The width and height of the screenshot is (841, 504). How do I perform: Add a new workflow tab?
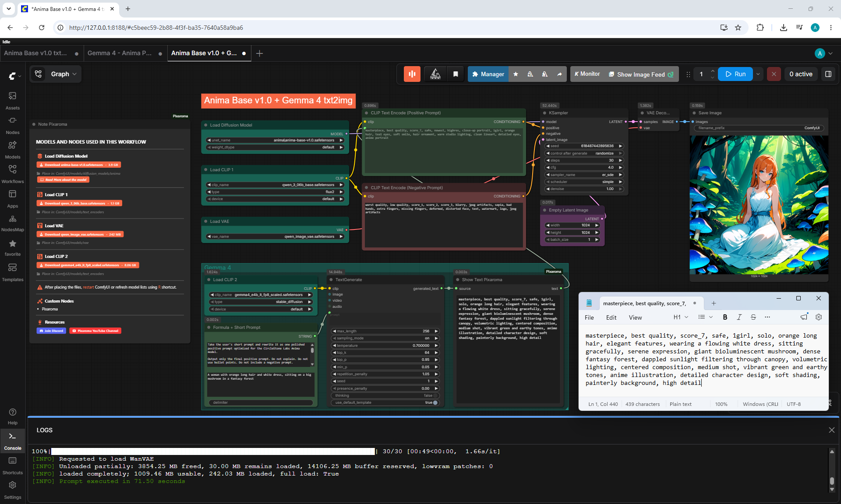tap(259, 53)
